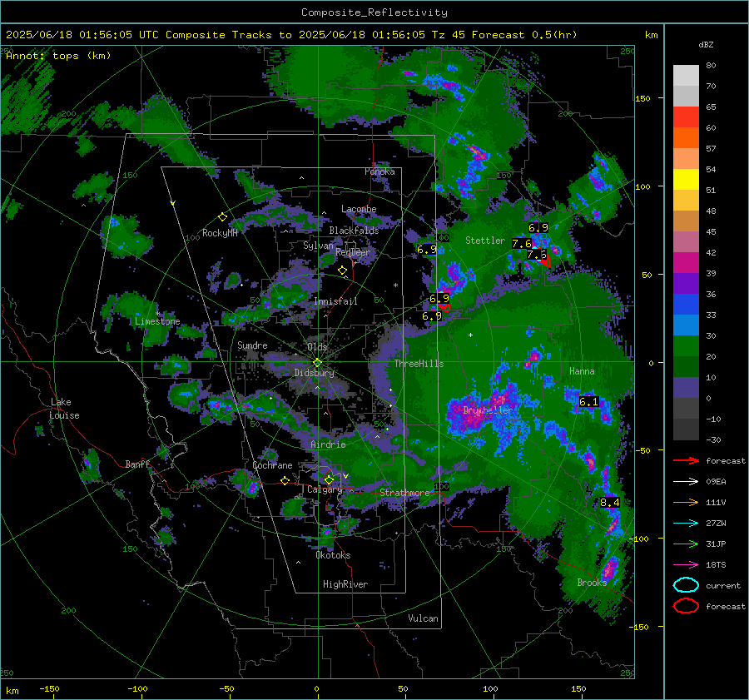This screenshot has width=749, height=700.
Task: Click the yellow diamond marker below Cochrane
Action: pos(285,481)
